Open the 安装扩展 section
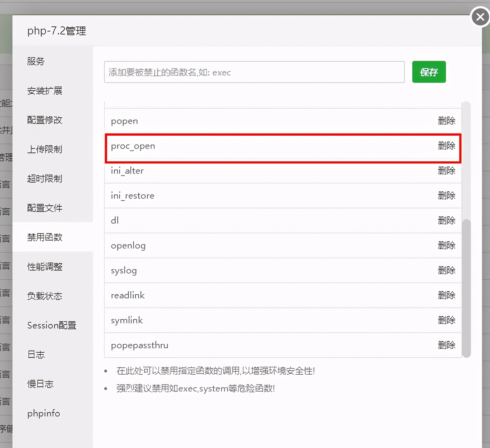 (x=44, y=91)
